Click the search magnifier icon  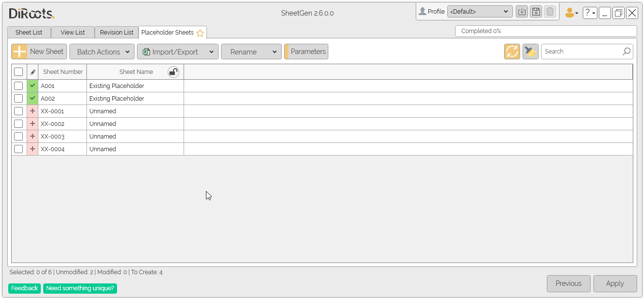(x=627, y=51)
